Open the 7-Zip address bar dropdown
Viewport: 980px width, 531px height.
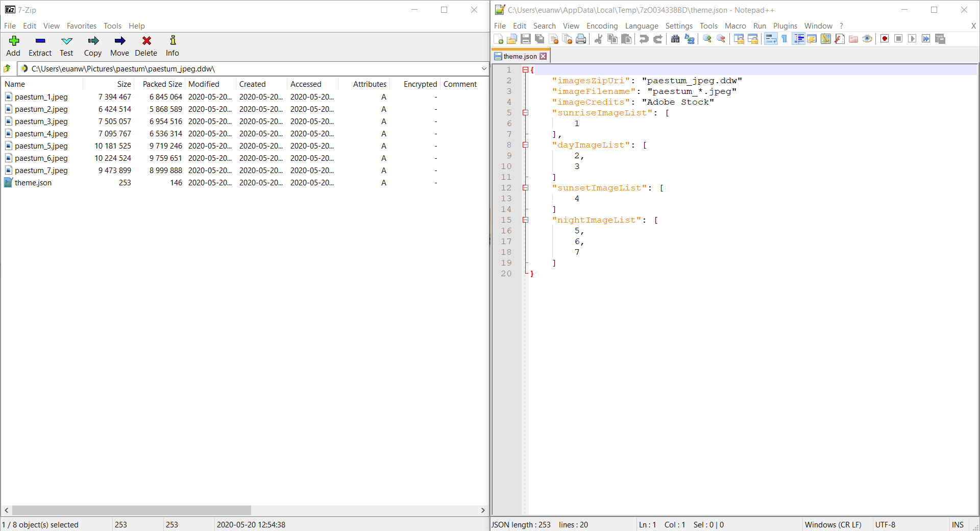tap(483, 68)
